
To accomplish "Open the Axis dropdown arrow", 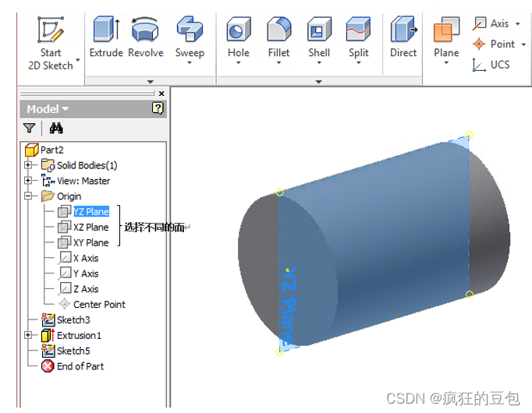I will coord(518,24).
